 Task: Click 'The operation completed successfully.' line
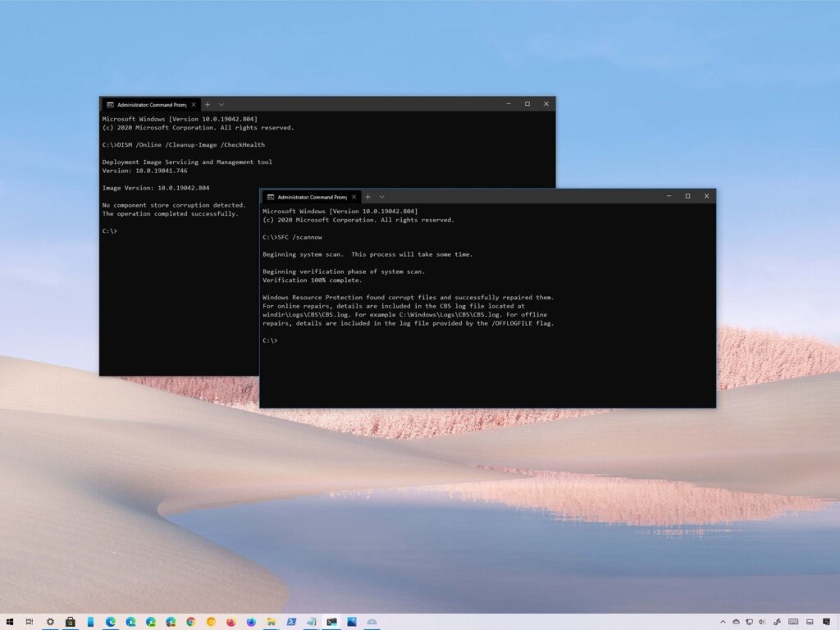coord(171,214)
